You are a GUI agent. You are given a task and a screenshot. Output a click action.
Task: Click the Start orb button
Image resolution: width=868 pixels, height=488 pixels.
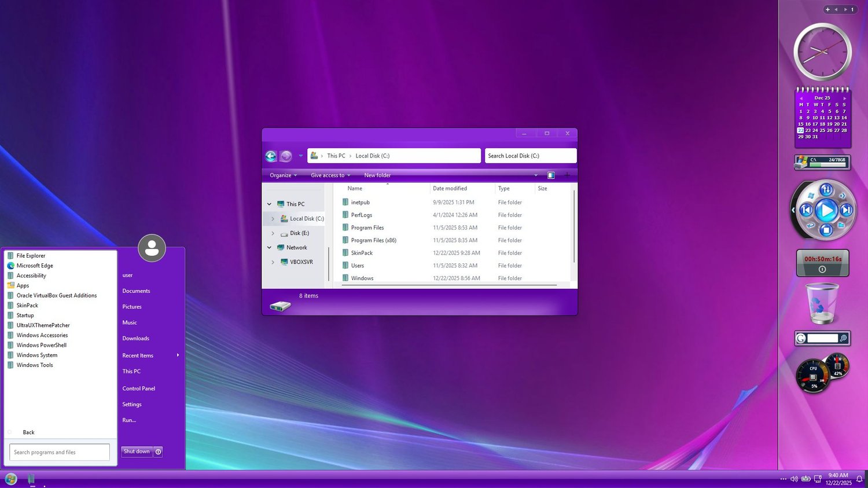click(11, 479)
